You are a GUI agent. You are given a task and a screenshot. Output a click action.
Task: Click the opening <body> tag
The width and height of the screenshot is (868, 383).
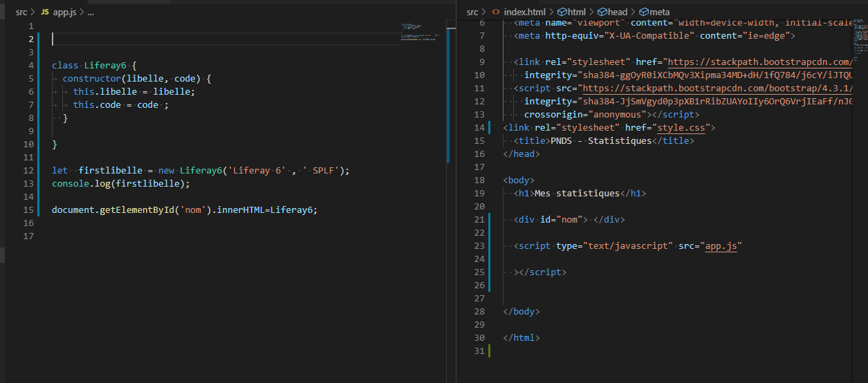coord(519,180)
